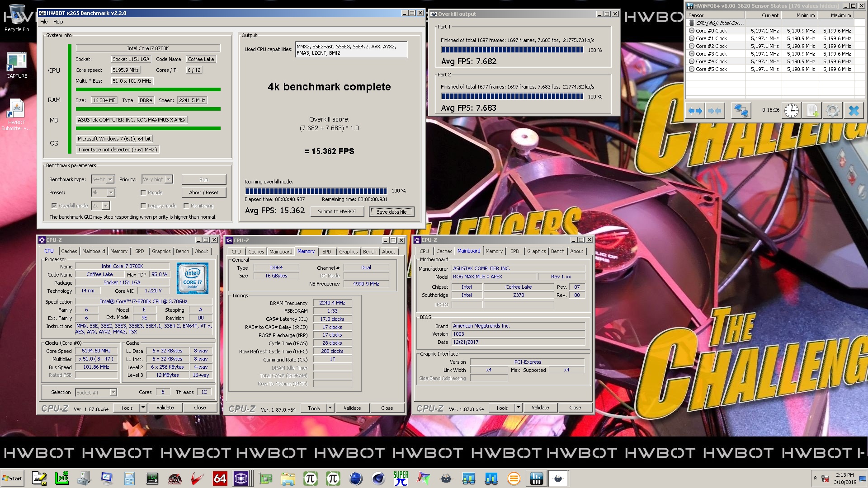
Task: Open HWiNFO taskbar icon
Action: click(x=536, y=479)
